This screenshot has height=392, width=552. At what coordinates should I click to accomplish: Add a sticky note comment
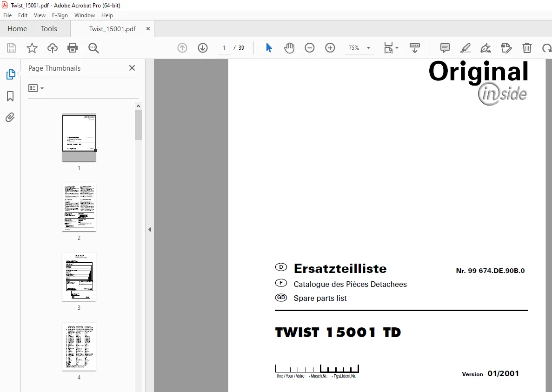click(445, 48)
